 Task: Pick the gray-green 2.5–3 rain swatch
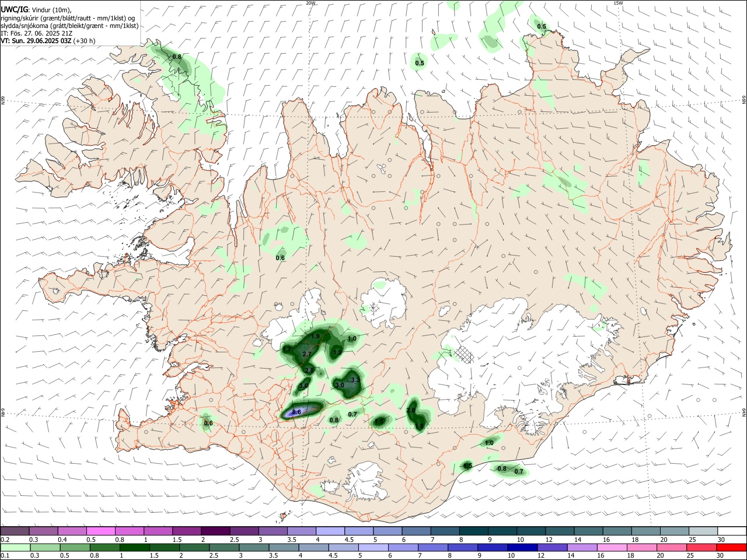(x=224, y=547)
